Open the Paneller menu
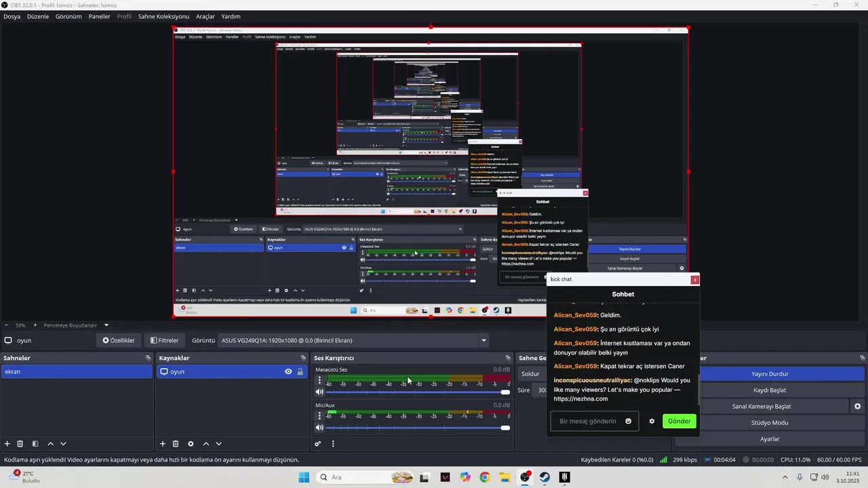Viewport: 868px width, 488px height. coord(99,16)
